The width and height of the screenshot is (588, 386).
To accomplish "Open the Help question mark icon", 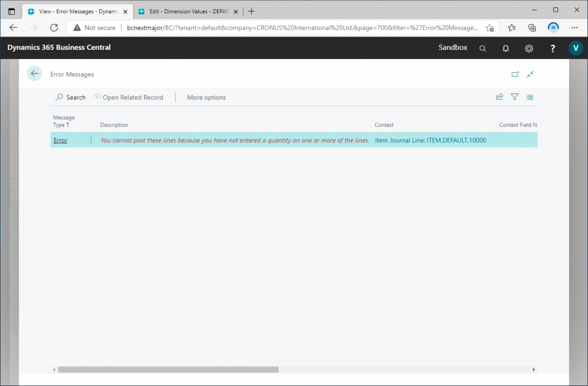I will (x=552, y=48).
